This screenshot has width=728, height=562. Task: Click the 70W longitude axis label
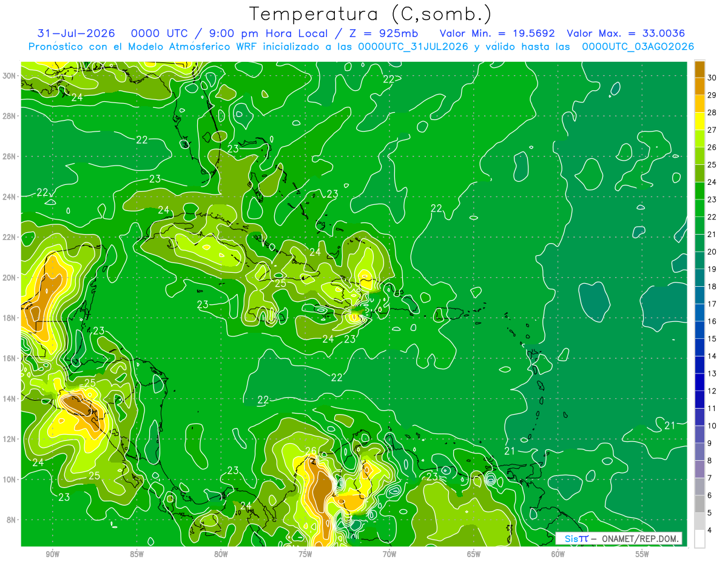tap(389, 555)
